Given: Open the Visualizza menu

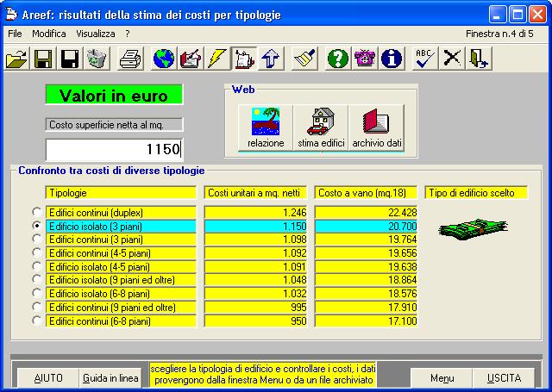Looking at the screenshot, I should (95, 33).
